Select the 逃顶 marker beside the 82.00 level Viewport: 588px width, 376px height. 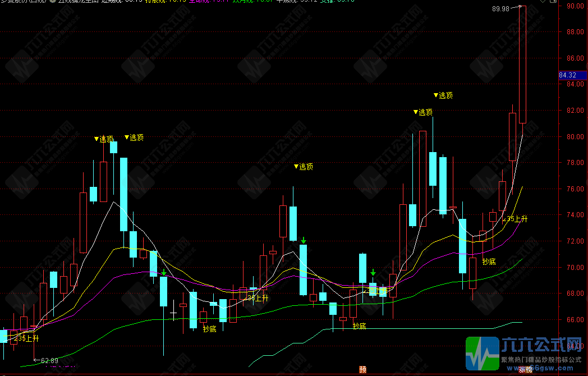[x=423, y=112]
